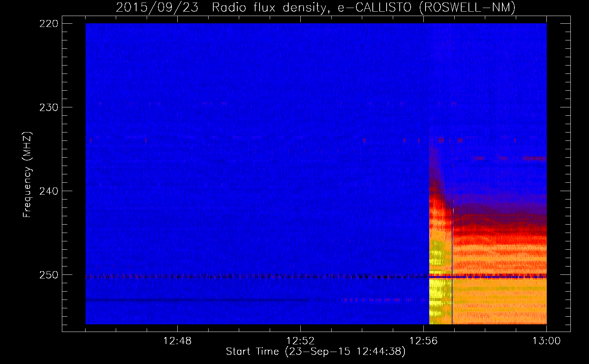Click the horizontal interference line at 250 MHz
This screenshot has width=589, height=364.
click(x=316, y=277)
